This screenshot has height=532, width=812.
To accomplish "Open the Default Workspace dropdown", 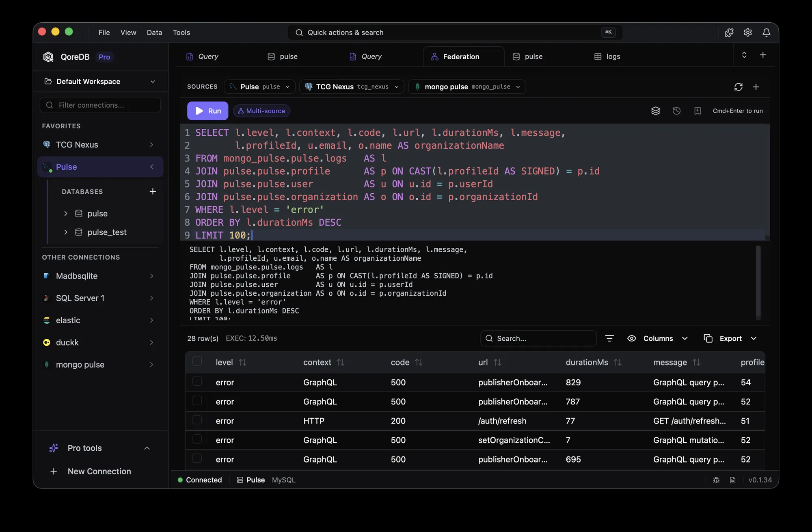I will (x=100, y=82).
